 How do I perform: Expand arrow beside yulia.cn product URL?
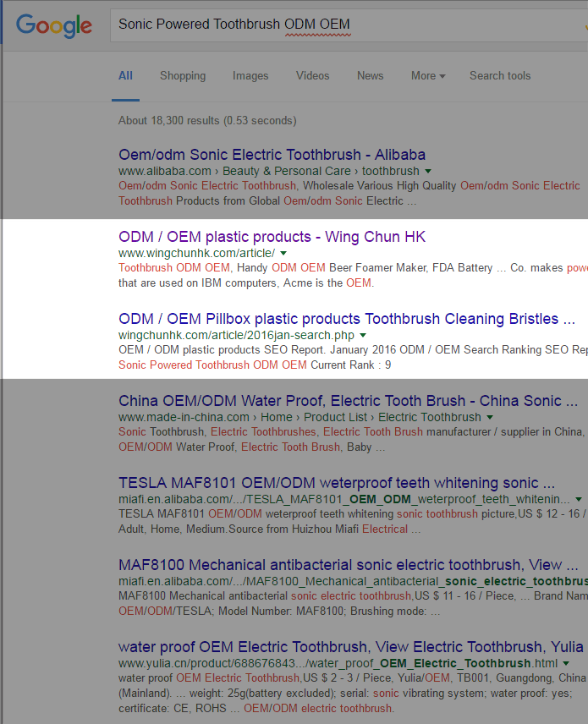point(566,663)
